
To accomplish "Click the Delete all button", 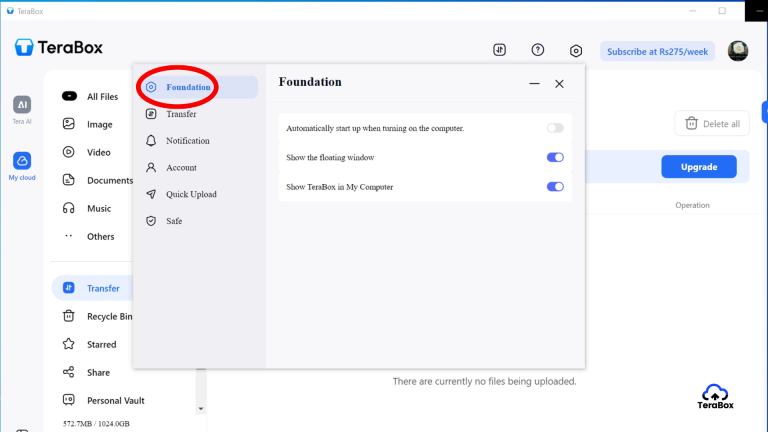I will coord(712,123).
